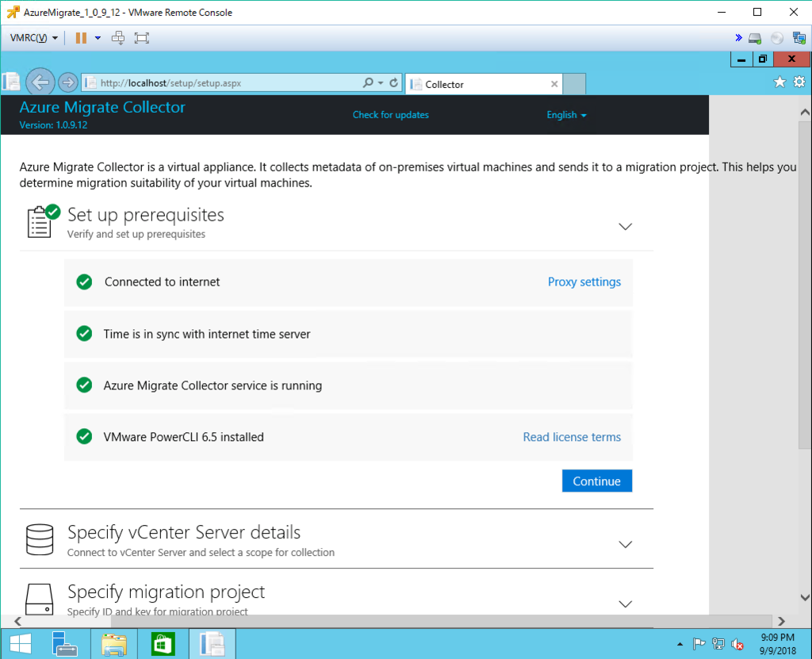
Task: Open the IE tools gear menu
Action: click(x=799, y=82)
